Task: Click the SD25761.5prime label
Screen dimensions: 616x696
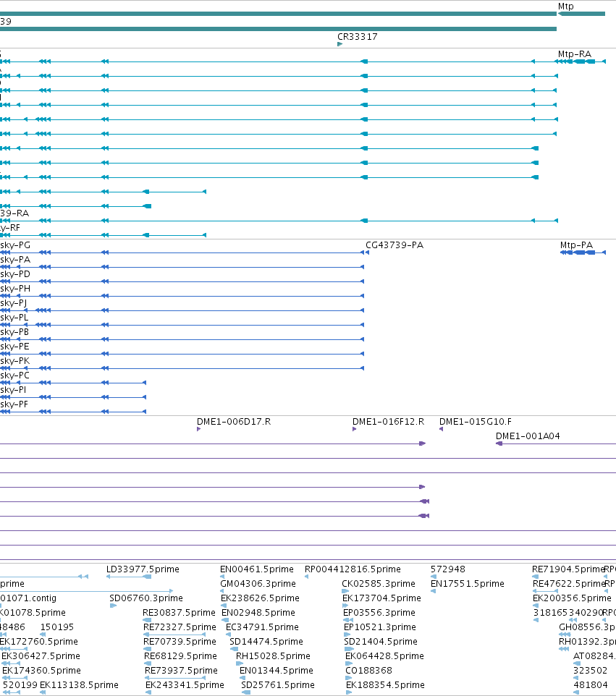Action: [x=278, y=685]
